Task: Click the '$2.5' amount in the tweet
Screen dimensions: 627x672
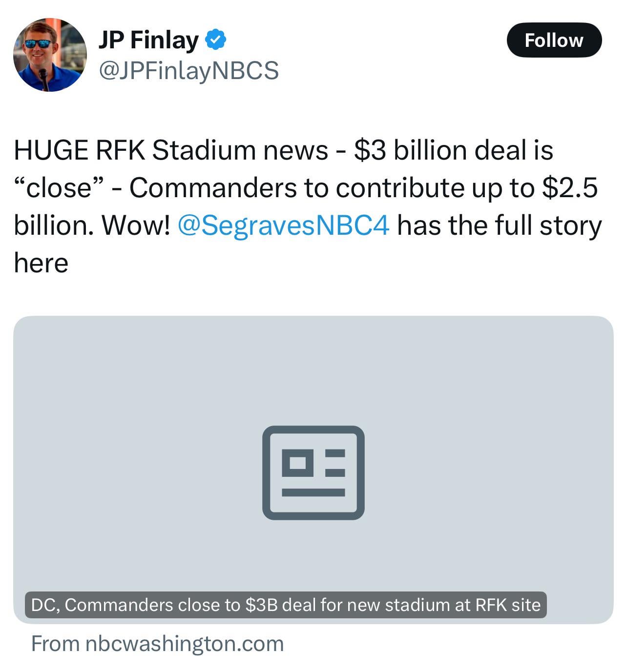Action: click(569, 188)
